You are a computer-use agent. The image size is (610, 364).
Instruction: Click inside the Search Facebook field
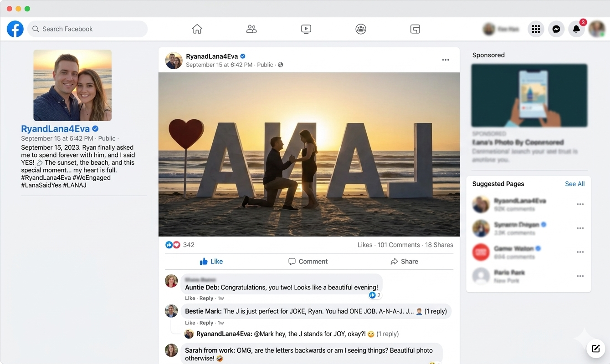(87, 29)
